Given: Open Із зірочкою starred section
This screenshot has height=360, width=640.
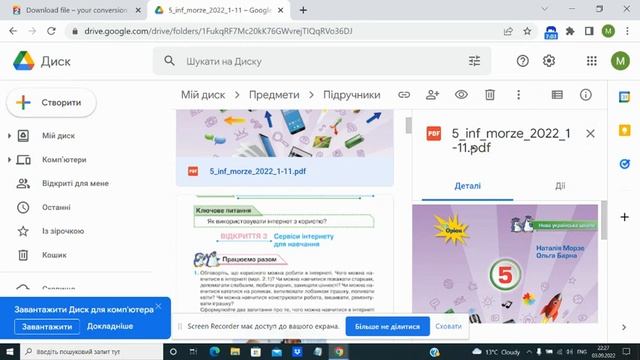Looking at the screenshot, I should click(63, 231).
